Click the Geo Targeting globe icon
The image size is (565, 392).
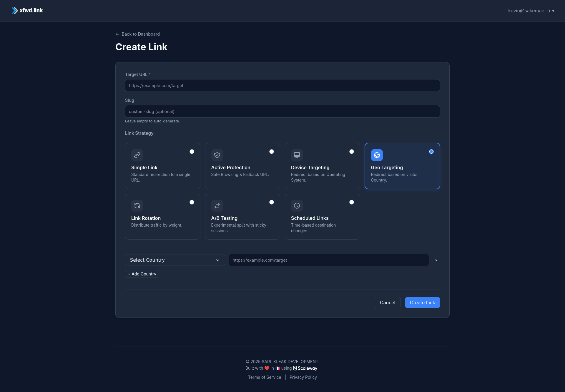tap(377, 155)
